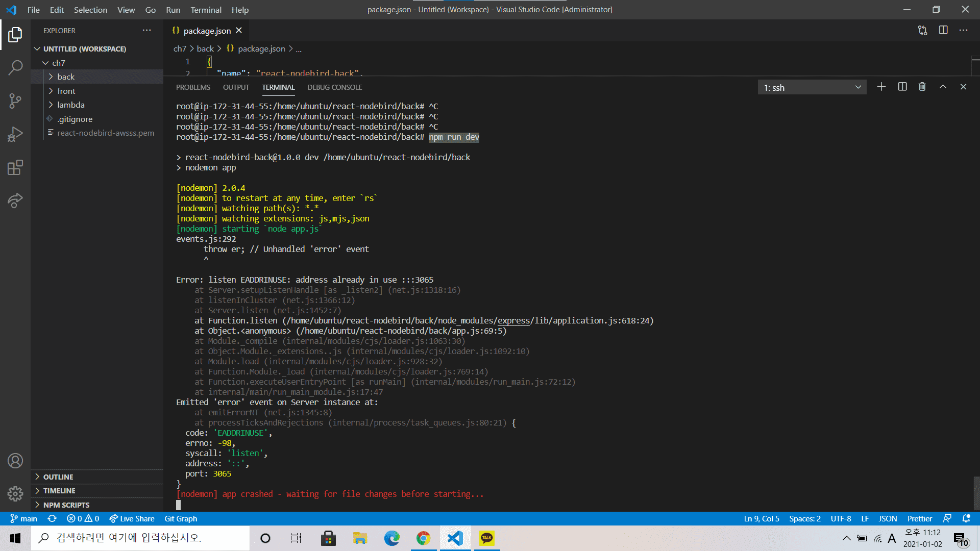Expand the front folder

point(66,91)
